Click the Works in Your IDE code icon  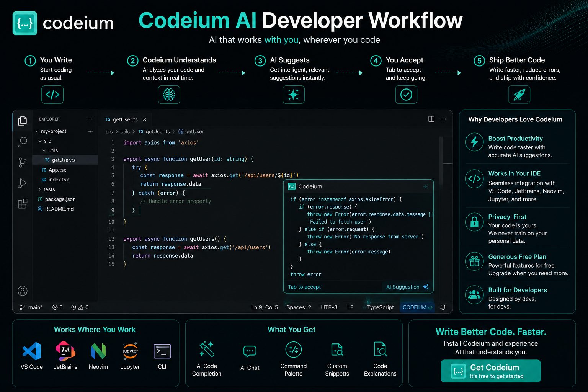tap(474, 178)
